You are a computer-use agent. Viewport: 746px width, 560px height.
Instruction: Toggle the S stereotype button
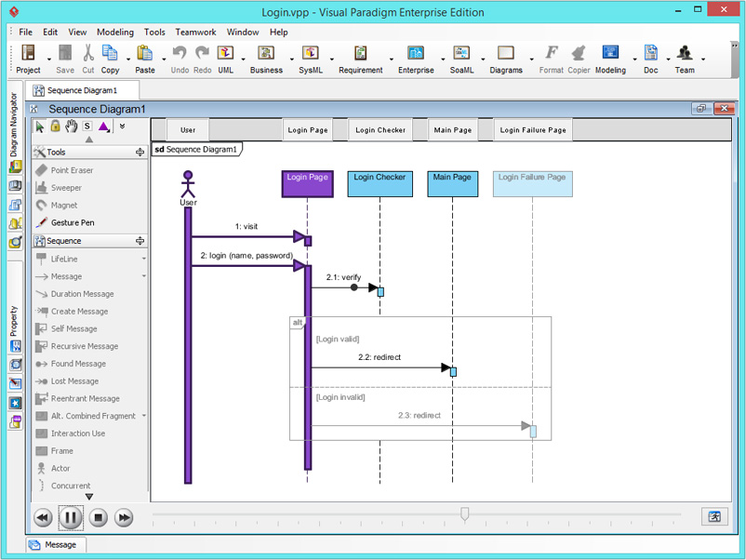click(87, 127)
